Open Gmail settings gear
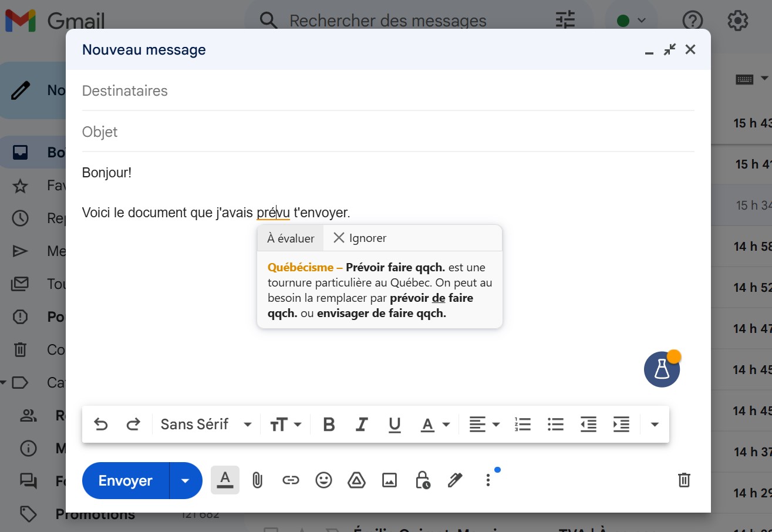Screen dimensions: 772x532 [x=738, y=21]
